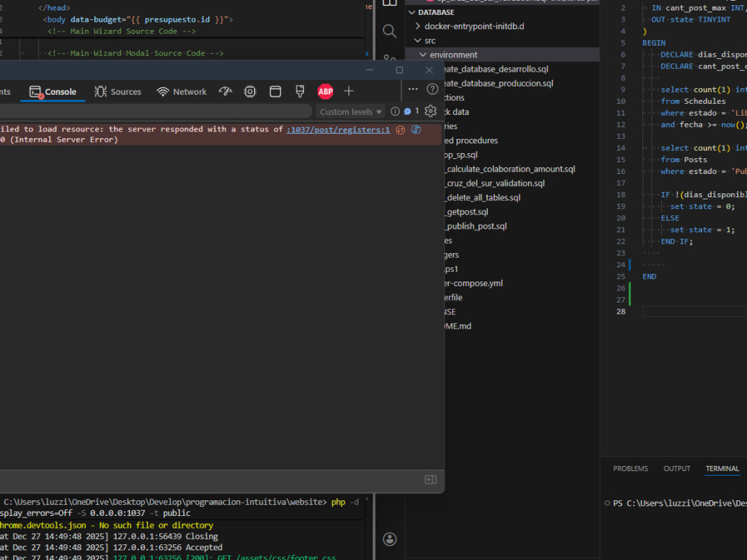This screenshot has height=560, width=747.
Task: Add another tool with the plus icon in DevTools
Action: (x=349, y=91)
